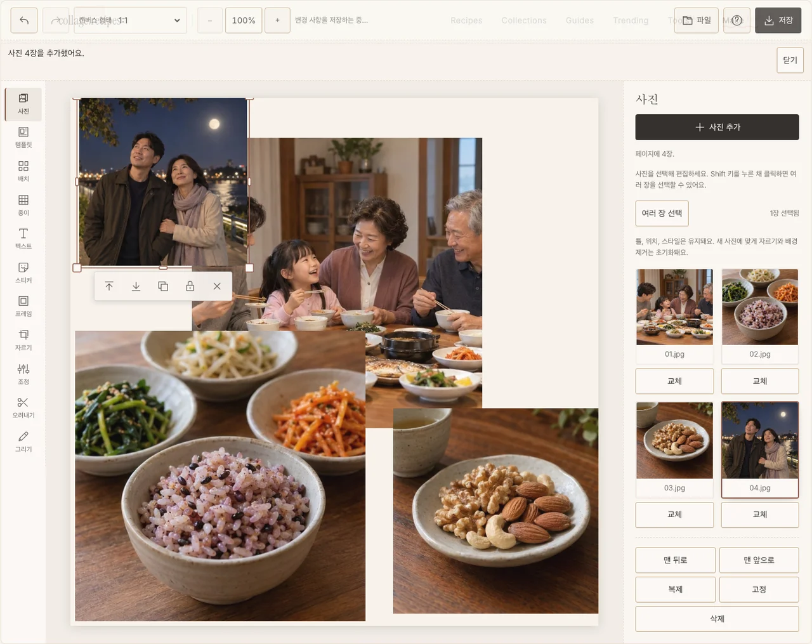
Task: Open the 종이 paper tool
Action: (23, 206)
